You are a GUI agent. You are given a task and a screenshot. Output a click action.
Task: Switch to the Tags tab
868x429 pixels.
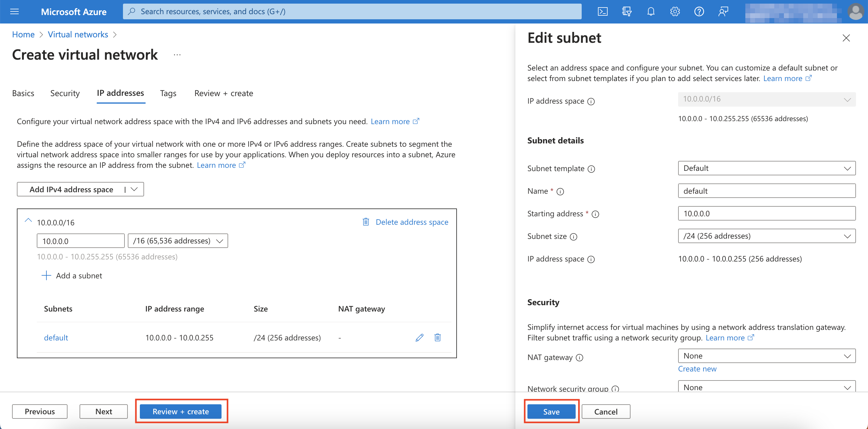click(x=168, y=93)
